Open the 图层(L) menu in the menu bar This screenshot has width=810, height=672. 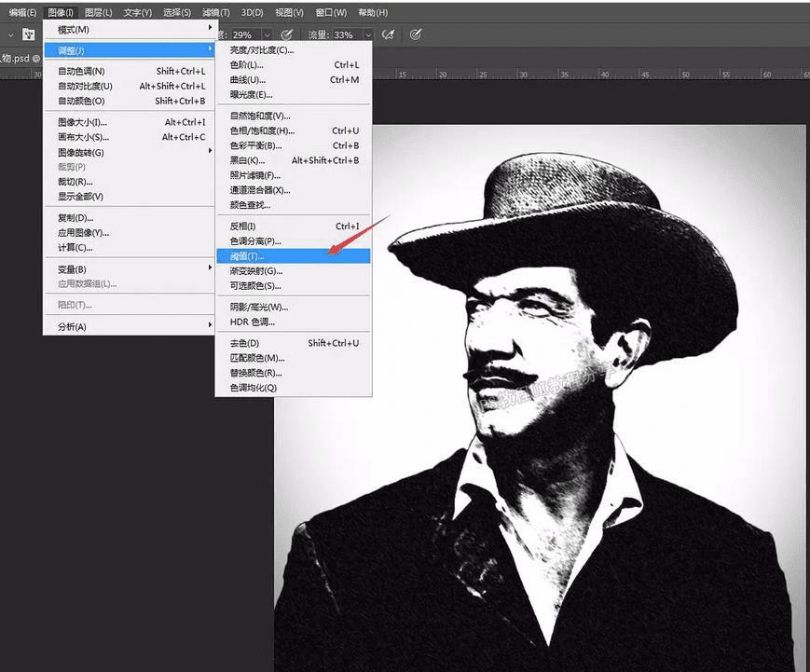pos(98,12)
